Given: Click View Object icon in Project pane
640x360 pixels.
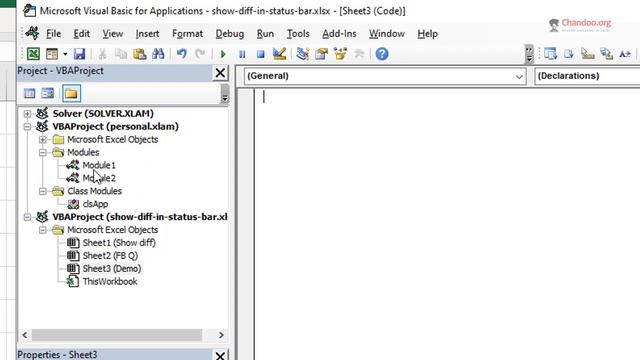Looking at the screenshot, I should coord(48,93).
